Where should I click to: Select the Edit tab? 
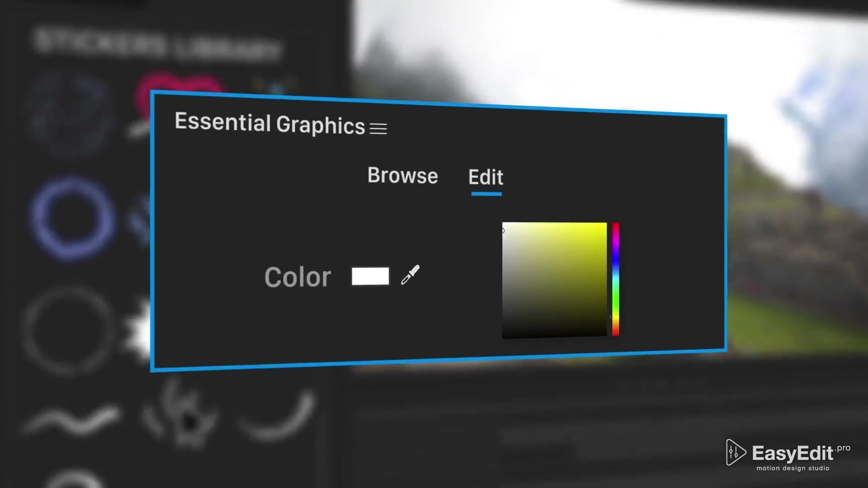[486, 177]
